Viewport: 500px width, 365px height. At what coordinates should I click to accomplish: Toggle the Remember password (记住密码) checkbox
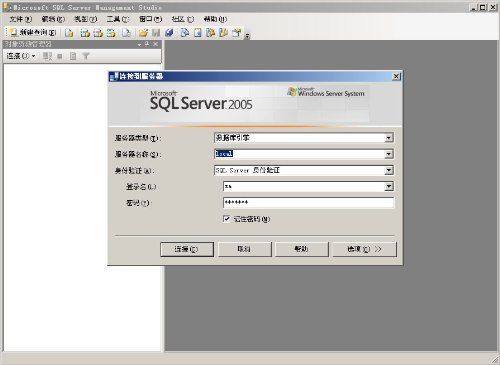[227, 219]
